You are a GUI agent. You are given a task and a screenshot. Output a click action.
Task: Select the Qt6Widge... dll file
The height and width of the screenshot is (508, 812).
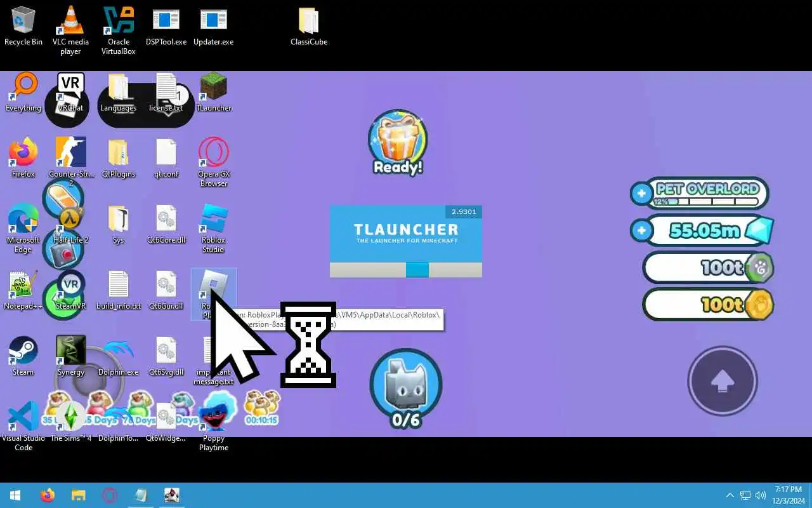[166, 423]
